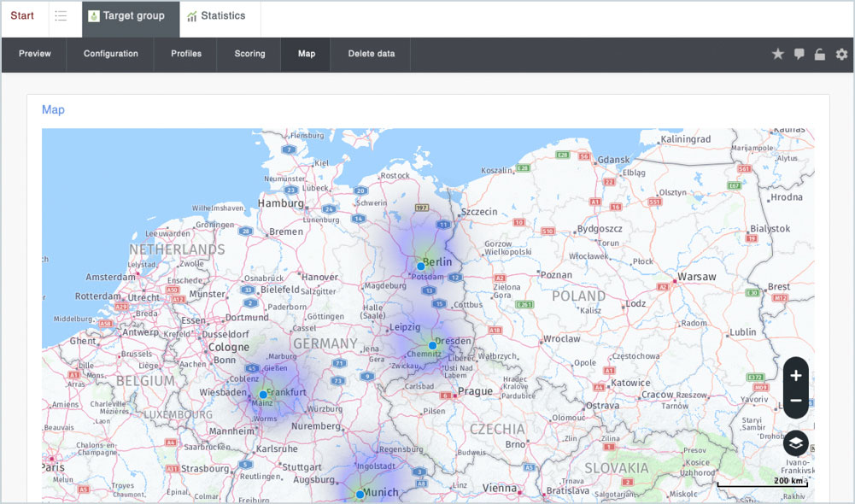Select the Target group tab
The image size is (855, 504).
coord(126,16)
